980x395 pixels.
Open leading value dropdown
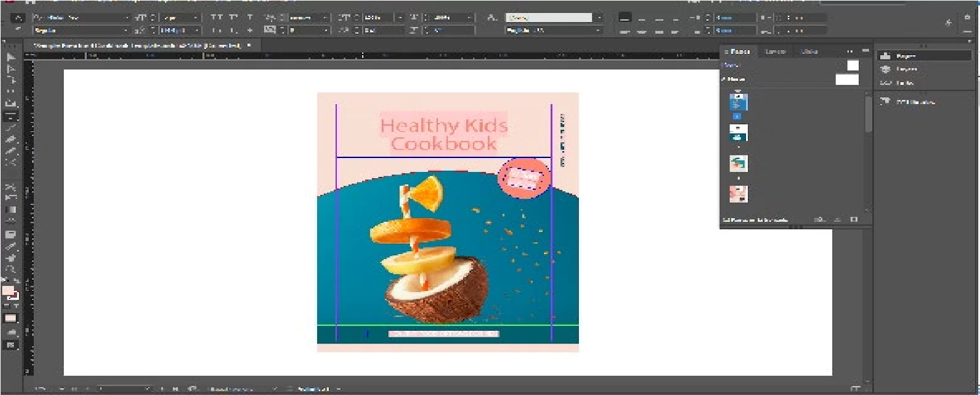point(196,30)
